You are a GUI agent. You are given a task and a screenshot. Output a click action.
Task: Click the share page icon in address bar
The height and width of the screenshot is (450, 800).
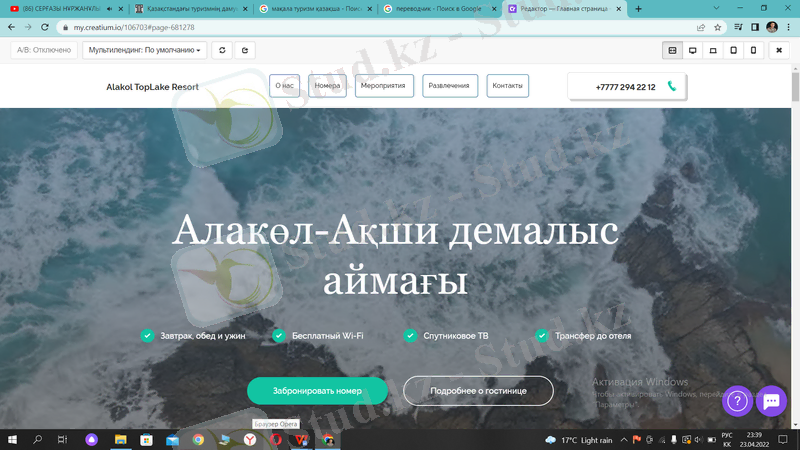pyautogui.click(x=701, y=28)
